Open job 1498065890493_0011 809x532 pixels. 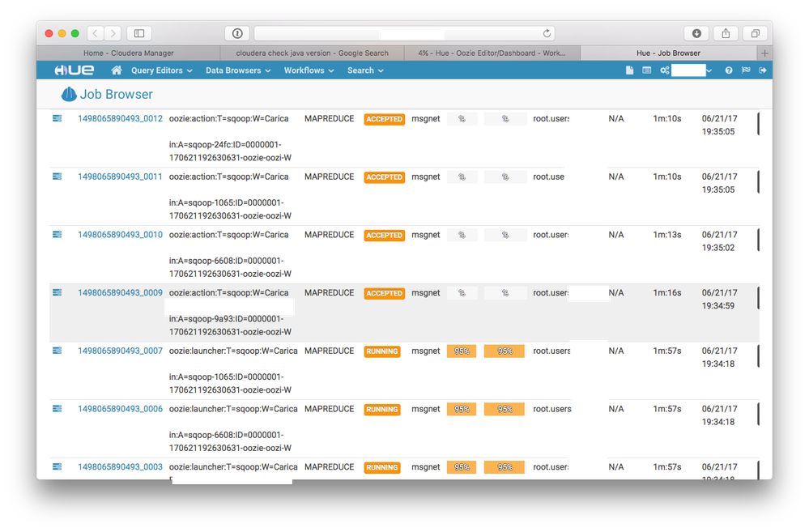point(120,177)
